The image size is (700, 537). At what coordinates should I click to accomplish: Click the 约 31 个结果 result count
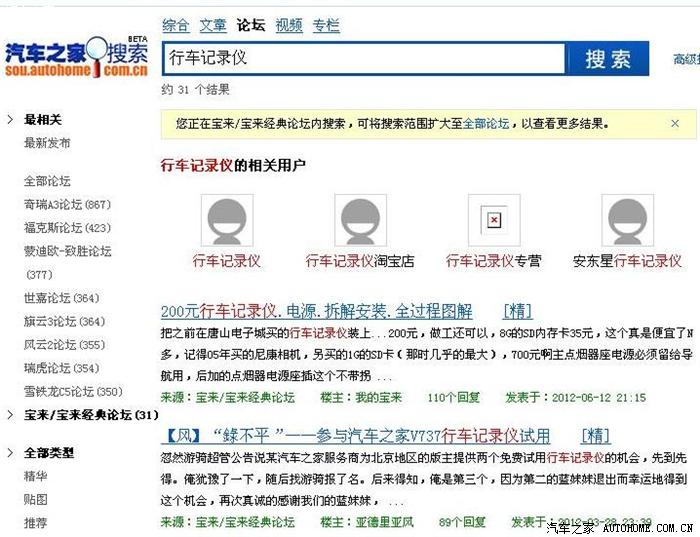pyautogui.click(x=196, y=90)
